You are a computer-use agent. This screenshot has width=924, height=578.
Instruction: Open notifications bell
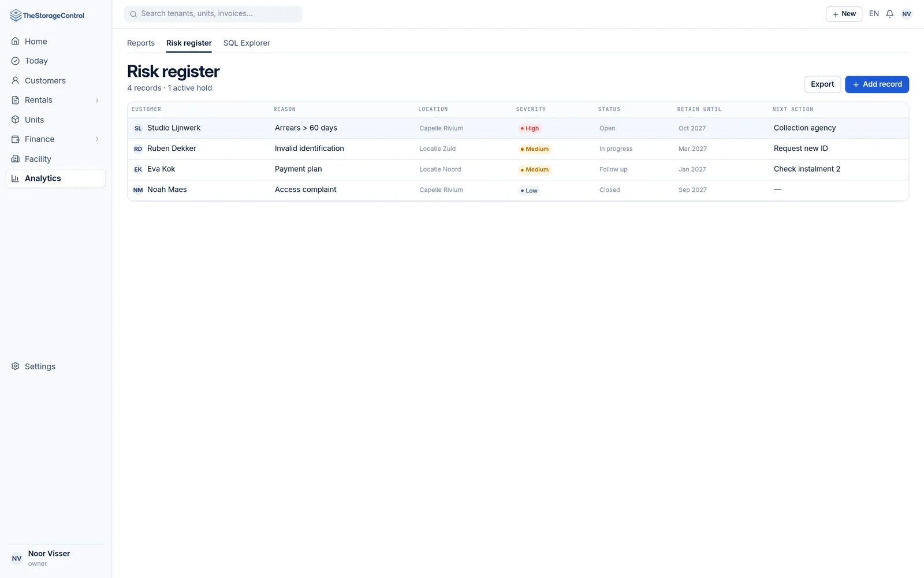pyautogui.click(x=890, y=14)
